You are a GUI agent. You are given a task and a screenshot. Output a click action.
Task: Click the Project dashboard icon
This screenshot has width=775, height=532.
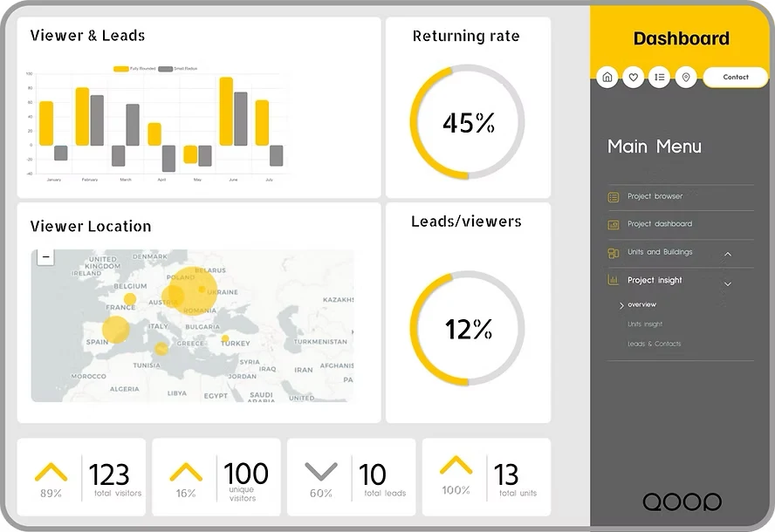(x=613, y=225)
